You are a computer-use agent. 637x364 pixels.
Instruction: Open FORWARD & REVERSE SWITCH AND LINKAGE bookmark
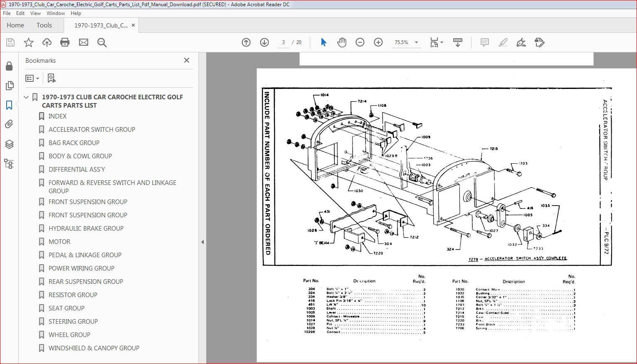[x=112, y=187]
